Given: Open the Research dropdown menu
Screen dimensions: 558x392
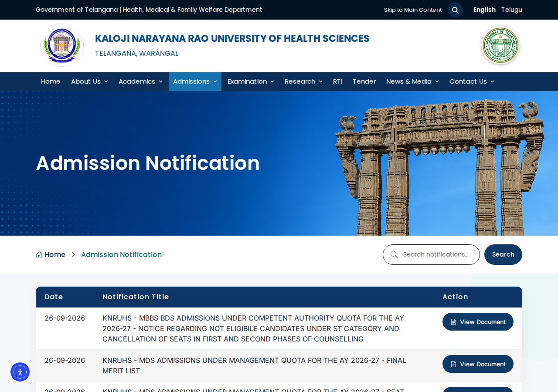Looking at the screenshot, I should tap(303, 81).
